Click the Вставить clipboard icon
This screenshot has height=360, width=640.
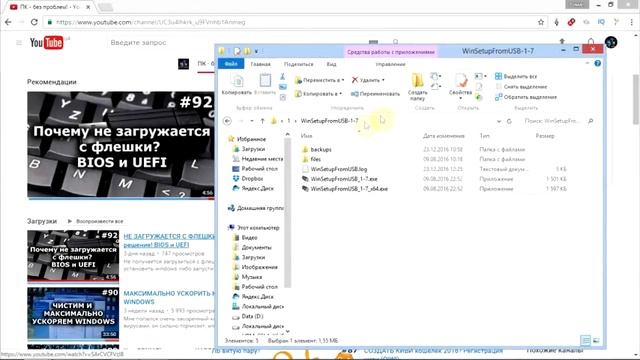(265, 80)
